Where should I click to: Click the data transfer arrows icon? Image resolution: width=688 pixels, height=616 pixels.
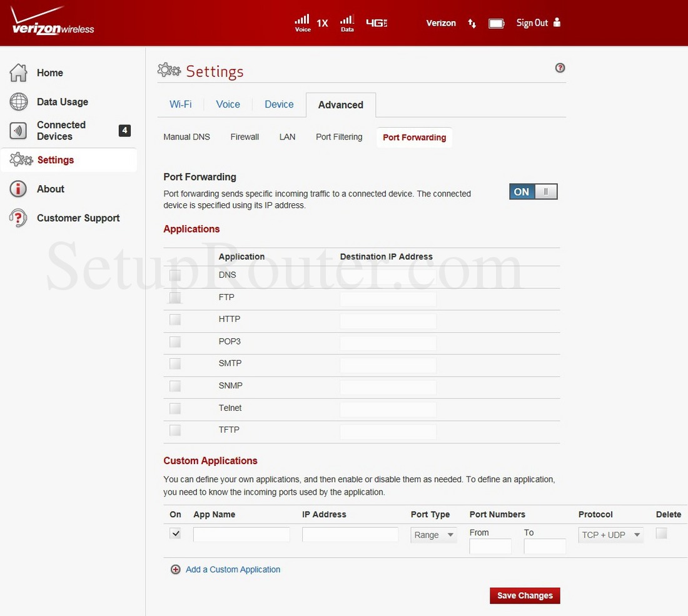point(472,23)
